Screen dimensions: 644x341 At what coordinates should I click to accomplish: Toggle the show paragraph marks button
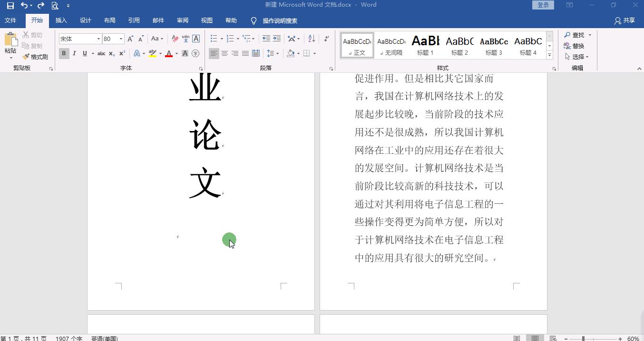pos(326,39)
